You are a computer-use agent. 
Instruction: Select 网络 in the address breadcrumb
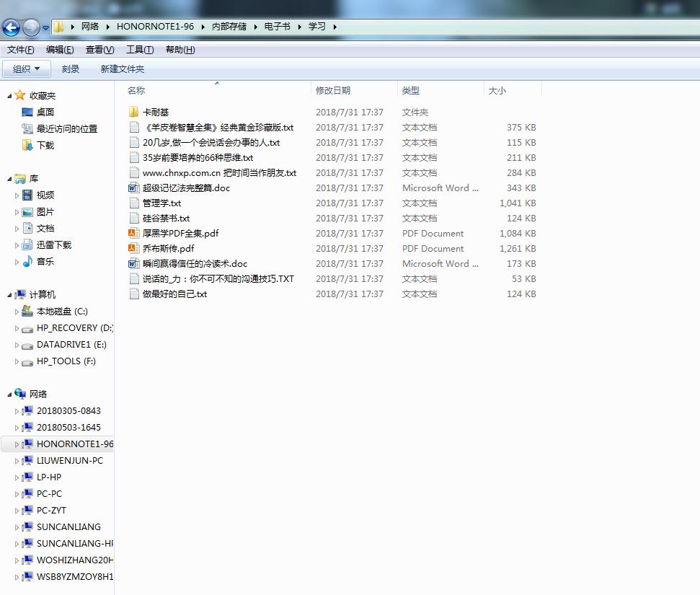pyautogui.click(x=89, y=27)
